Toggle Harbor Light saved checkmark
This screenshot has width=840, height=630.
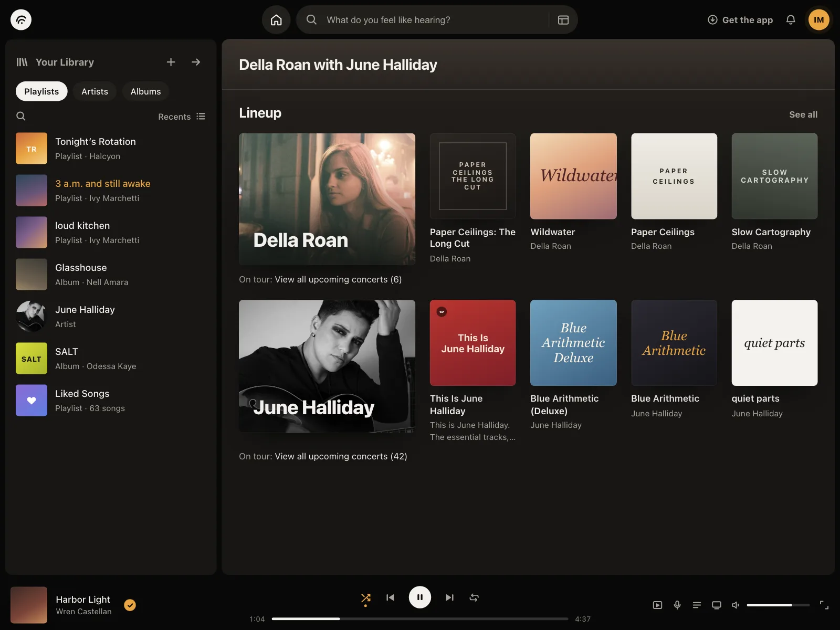130,605
